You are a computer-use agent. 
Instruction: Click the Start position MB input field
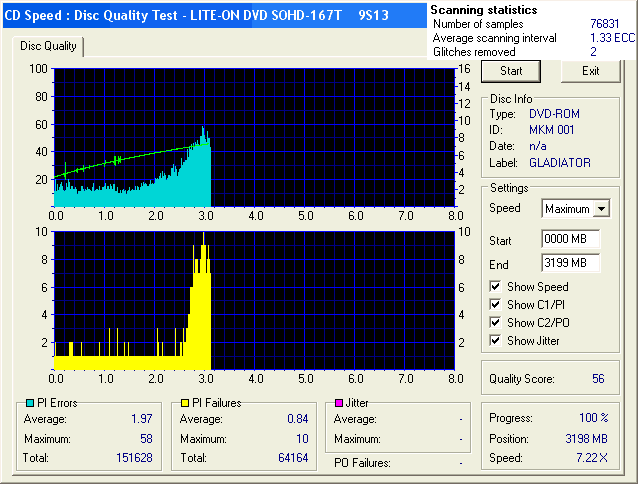(x=569, y=240)
